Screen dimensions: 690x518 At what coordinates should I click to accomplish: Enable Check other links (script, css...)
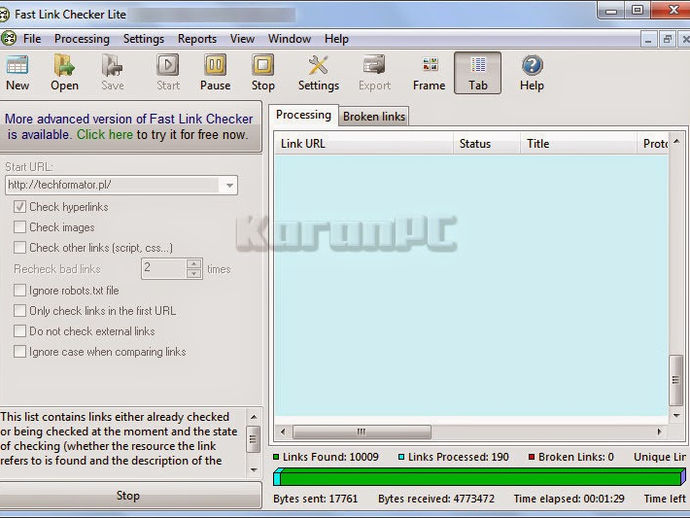(19, 247)
